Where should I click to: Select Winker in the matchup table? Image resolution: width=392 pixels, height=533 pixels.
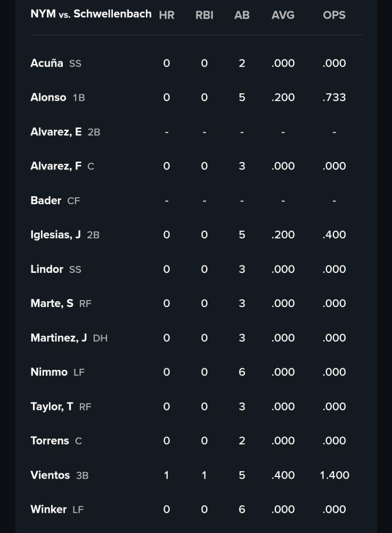pyautogui.click(x=48, y=510)
